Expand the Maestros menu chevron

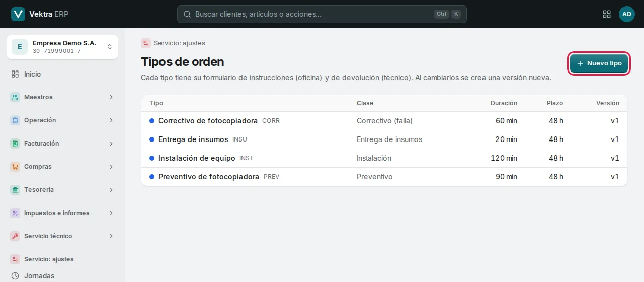pyautogui.click(x=111, y=97)
